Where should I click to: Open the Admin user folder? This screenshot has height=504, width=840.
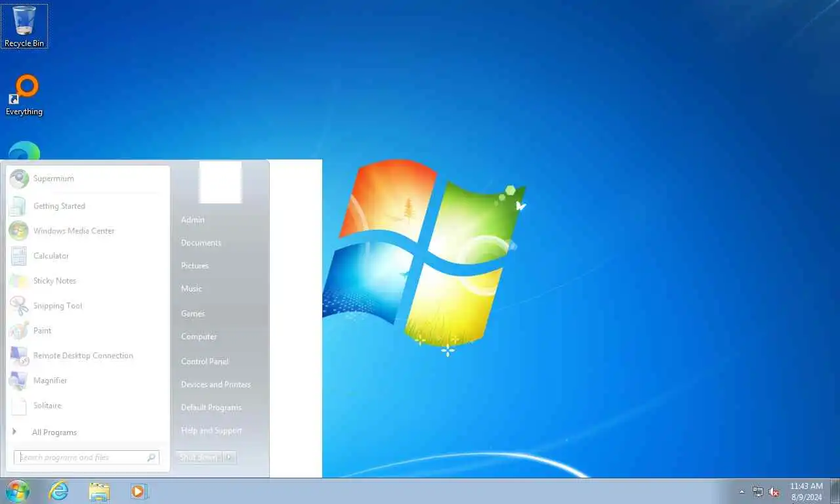pyautogui.click(x=193, y=220)
